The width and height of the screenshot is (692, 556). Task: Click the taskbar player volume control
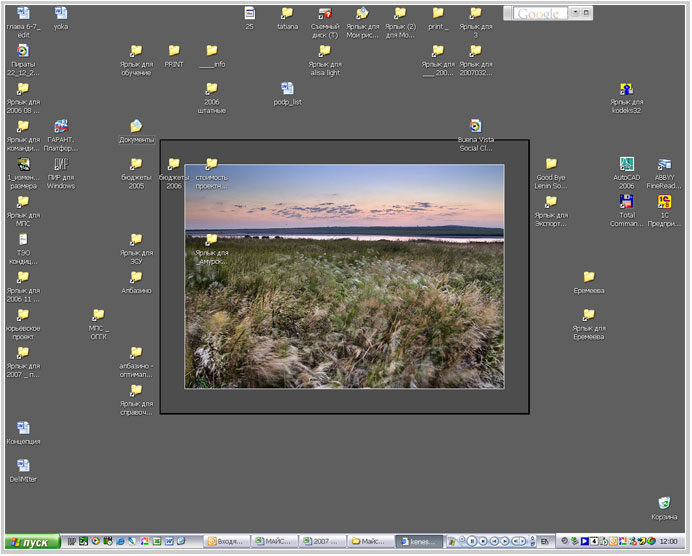(x=519, y=541)
